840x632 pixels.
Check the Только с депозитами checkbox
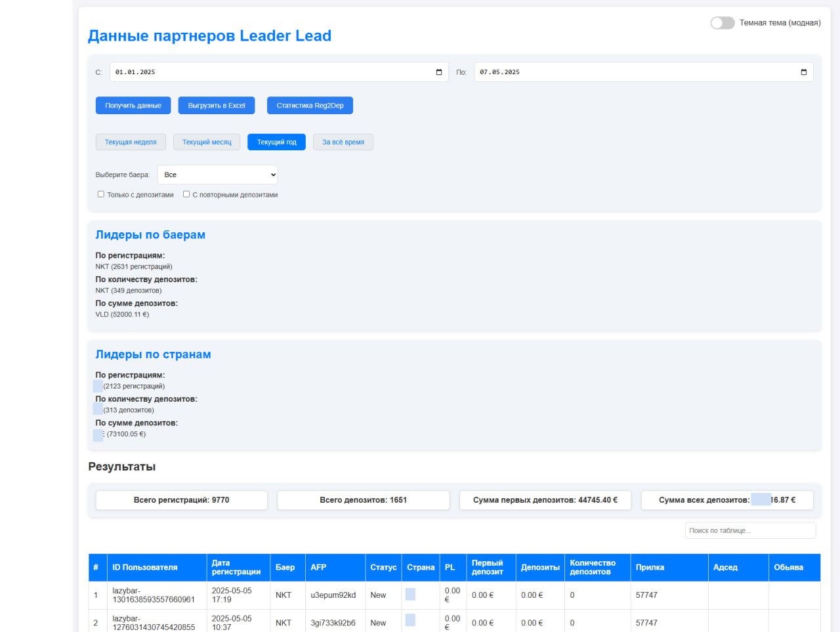[101, 194]
